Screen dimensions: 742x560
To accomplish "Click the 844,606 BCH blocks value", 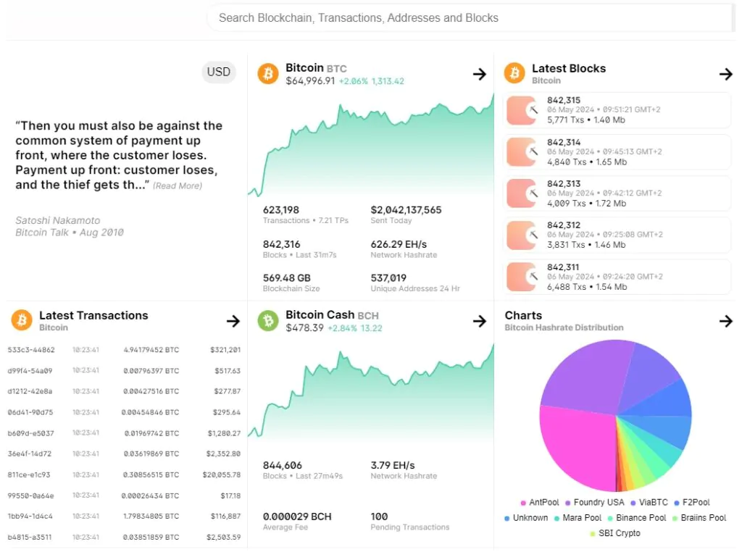I will pyautogui.click(x=282, y=465).
